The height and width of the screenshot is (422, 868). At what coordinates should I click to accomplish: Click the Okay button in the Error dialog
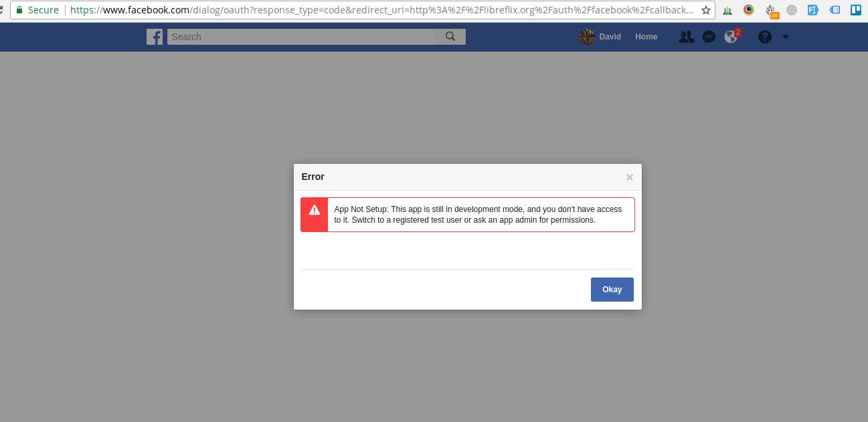(x=612, y=290)
